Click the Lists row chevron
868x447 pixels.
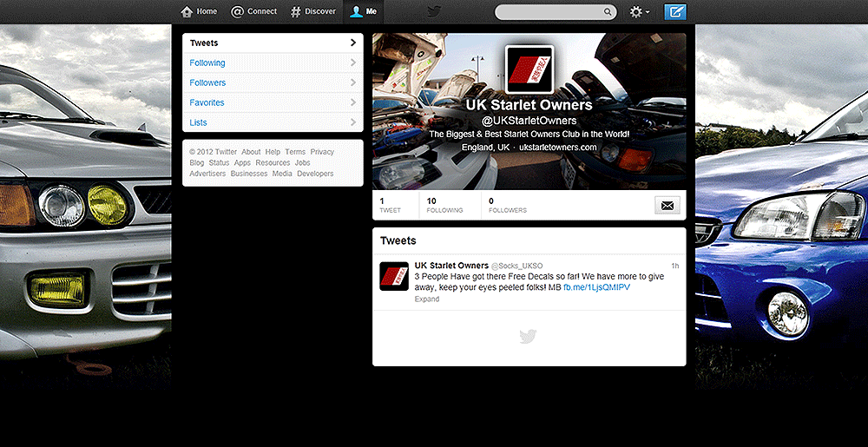pos(353,122)
